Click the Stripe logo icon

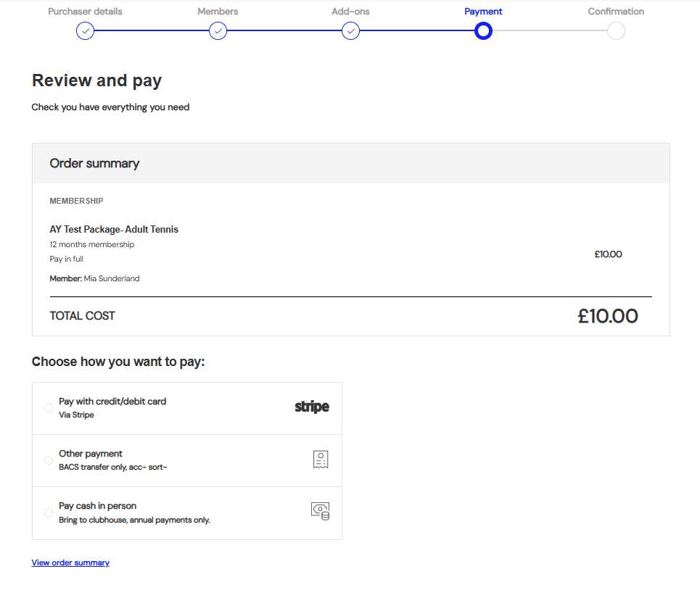tap(312, 407)
